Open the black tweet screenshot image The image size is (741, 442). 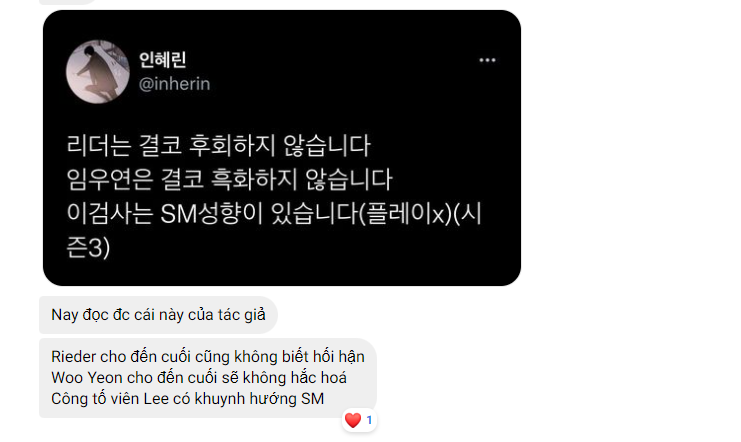point(282,148)
